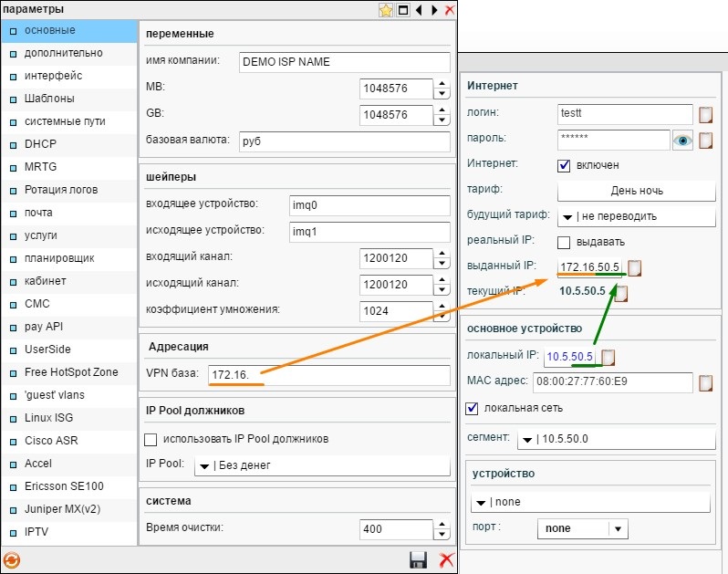This screenshot has width=728, height=574.
Task: Enable использовать IP Pool должников checkbox
Action: point(152,439)
